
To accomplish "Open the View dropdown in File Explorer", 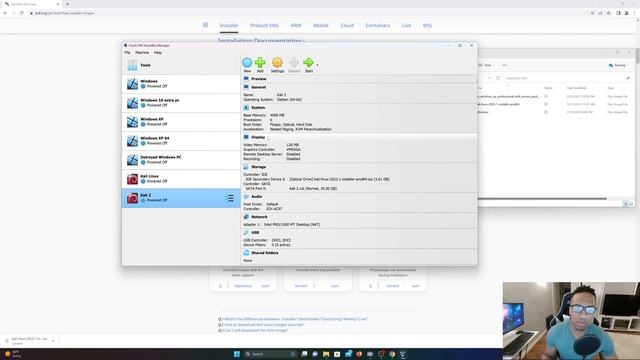I will tap(488, 65).
